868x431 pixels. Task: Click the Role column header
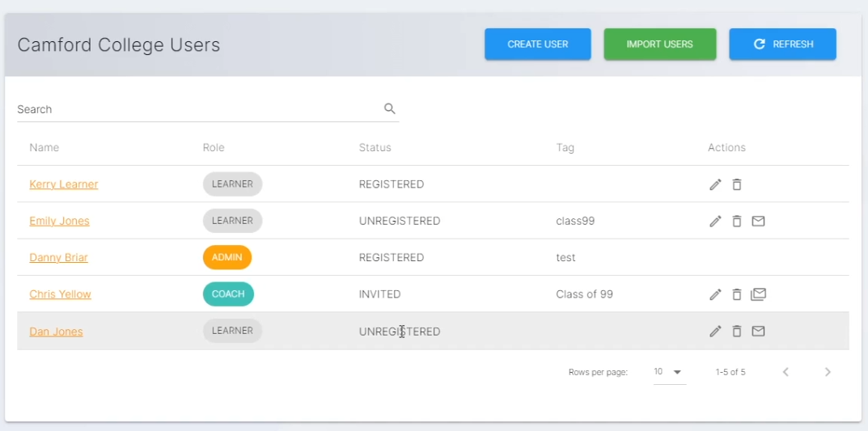coord(214,147)
